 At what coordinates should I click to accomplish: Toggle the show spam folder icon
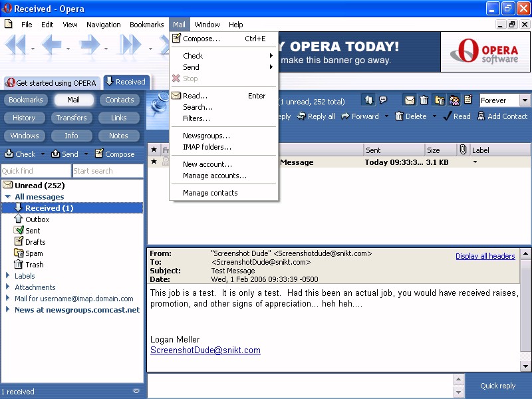coord(440,100)
